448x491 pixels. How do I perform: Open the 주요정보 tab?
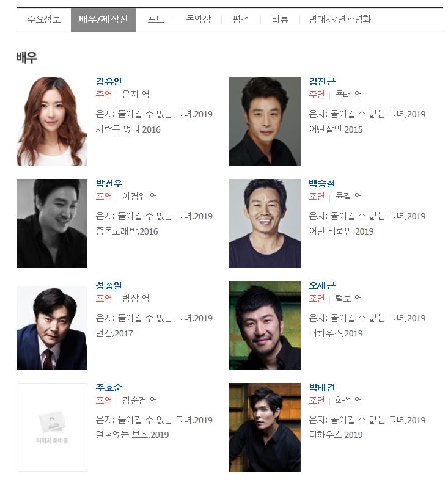click(x=44, y=20)
